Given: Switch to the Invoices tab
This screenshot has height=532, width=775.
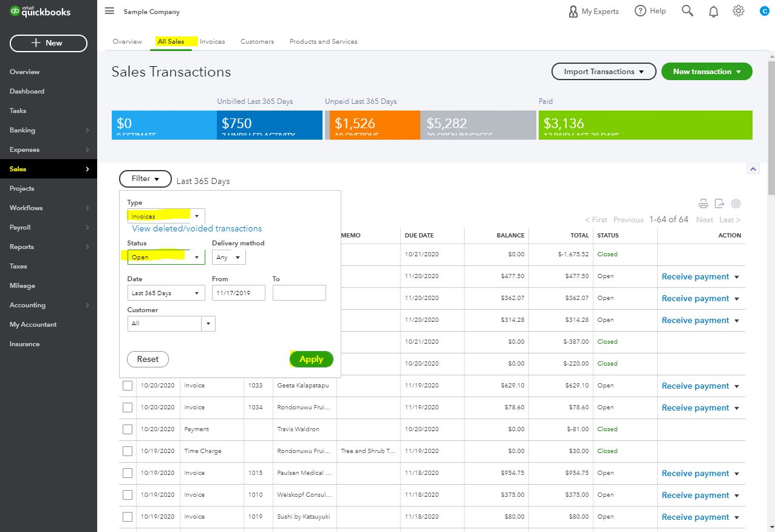Looking at the screenshot, I should (213, 41).
